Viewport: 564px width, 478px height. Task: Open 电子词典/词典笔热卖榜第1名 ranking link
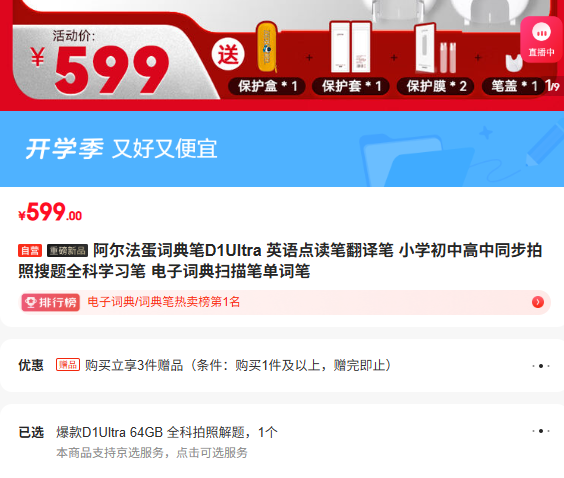click(x=164, y=302)
